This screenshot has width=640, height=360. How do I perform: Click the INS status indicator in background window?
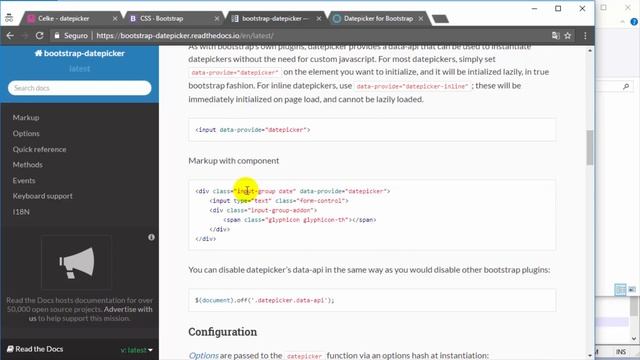621,351
